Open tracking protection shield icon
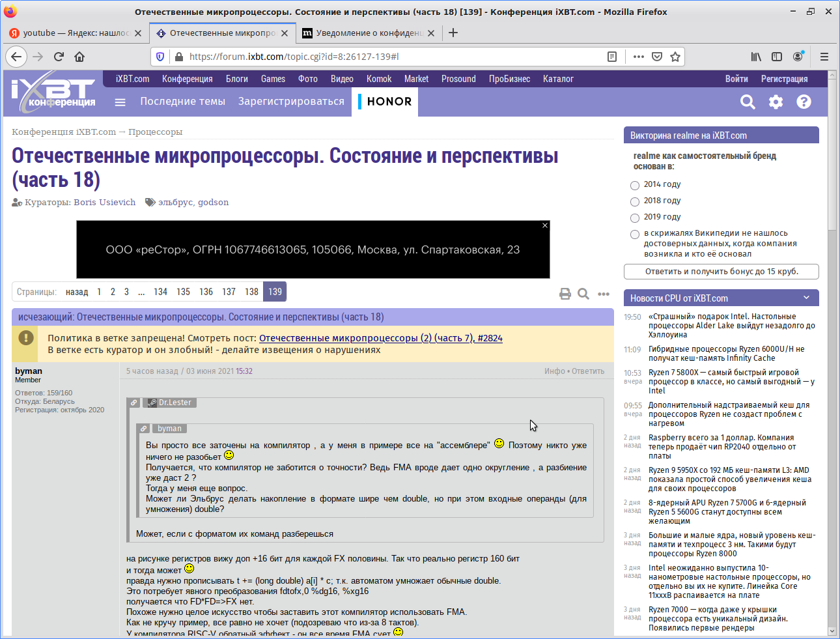 160,57
